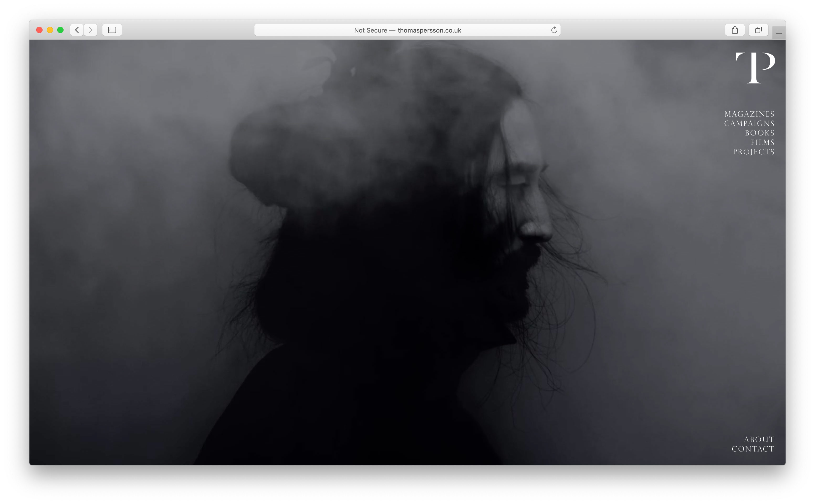Toggle the Safari sidebar icon
The height and width of the screenshot is (504, 815).
point(112,30)
